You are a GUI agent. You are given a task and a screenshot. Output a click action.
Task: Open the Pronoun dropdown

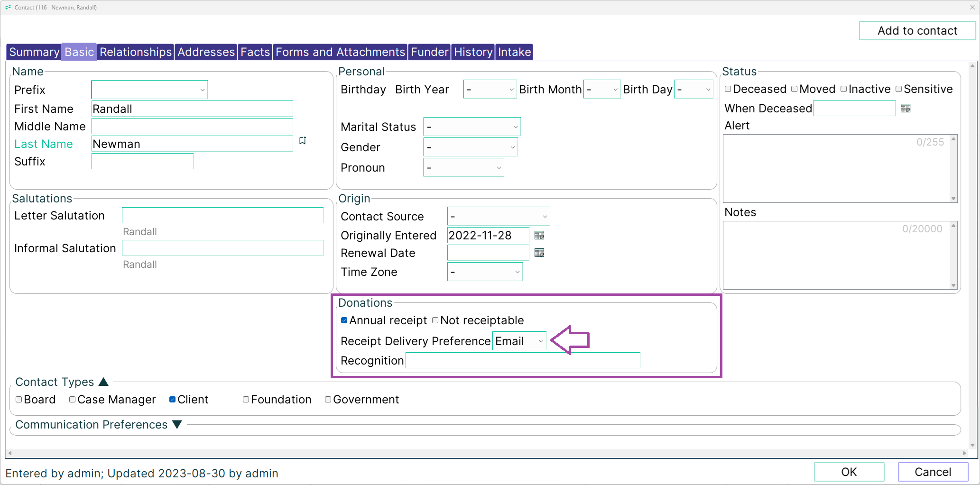pyautogui.click(x=463, y=167)
